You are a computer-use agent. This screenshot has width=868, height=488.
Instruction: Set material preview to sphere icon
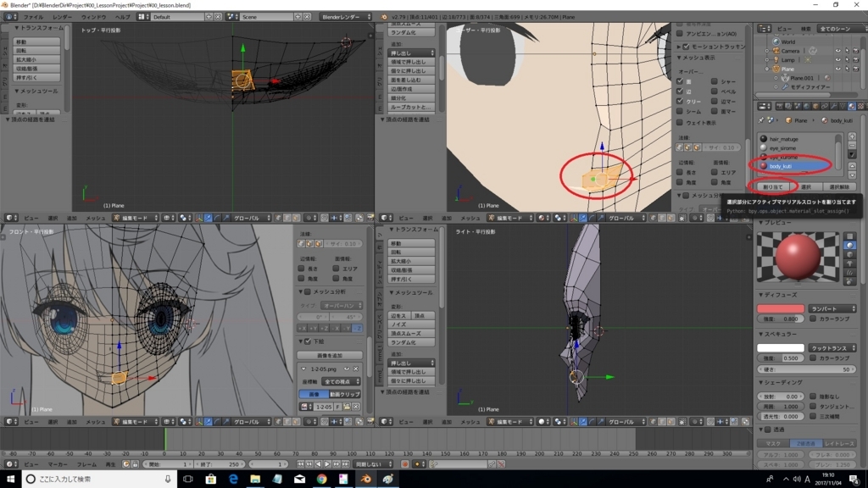[849, 245]
